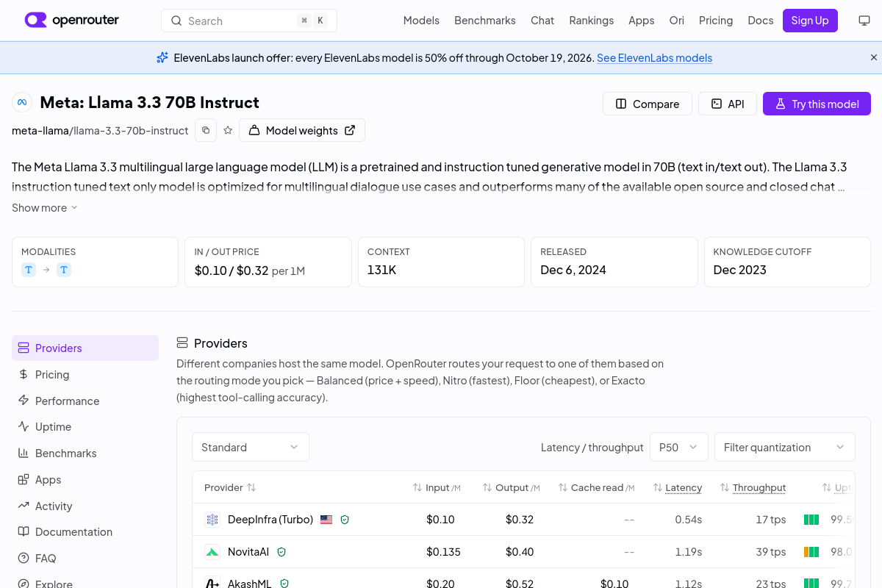Screen dimensions: 882x588
Task: Star this model as favorite
Action: coord(228,130)
